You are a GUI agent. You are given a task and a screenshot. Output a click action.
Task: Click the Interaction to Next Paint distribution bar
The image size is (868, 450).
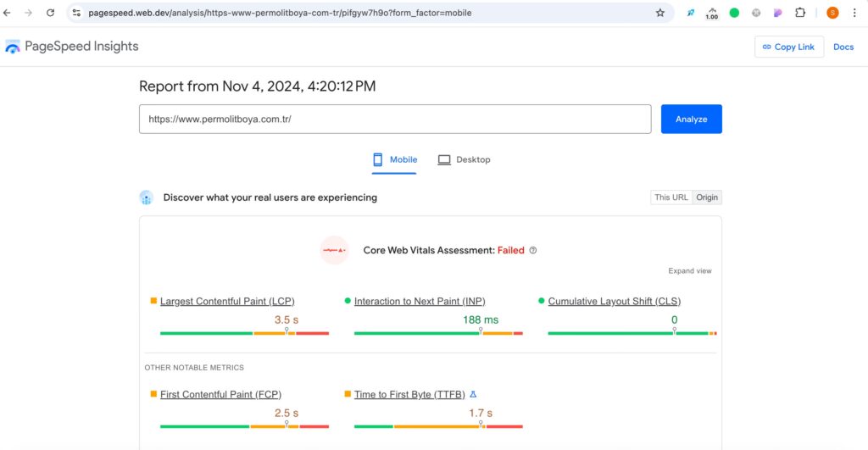(x=438, y=333)
